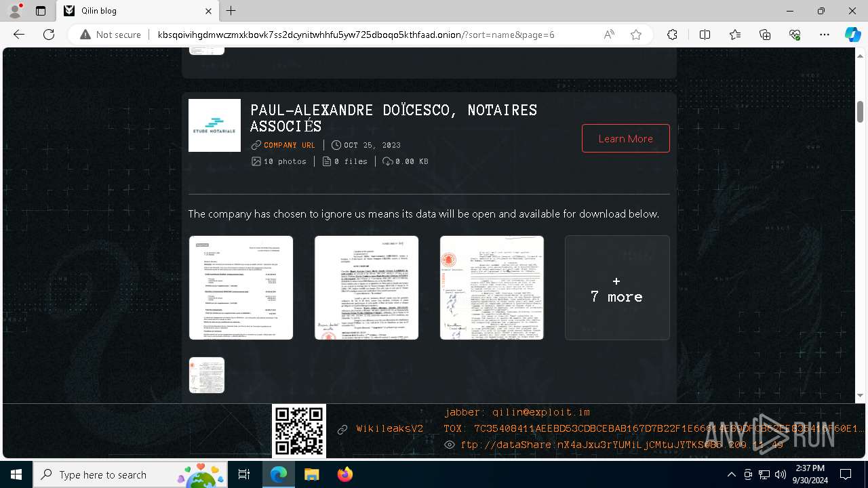Refresh the current page
Screen dimensions: 868x488
click(x=49, y=35)
